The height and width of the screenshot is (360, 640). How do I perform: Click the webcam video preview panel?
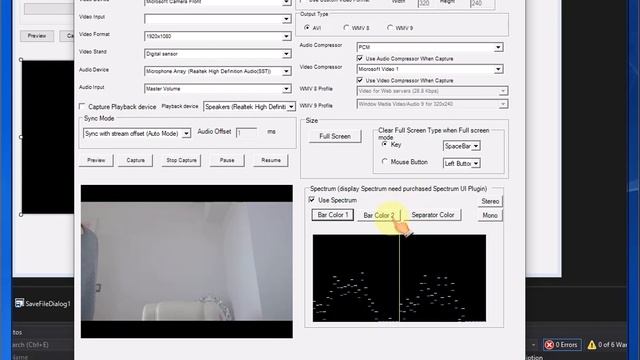coord(187,261)
